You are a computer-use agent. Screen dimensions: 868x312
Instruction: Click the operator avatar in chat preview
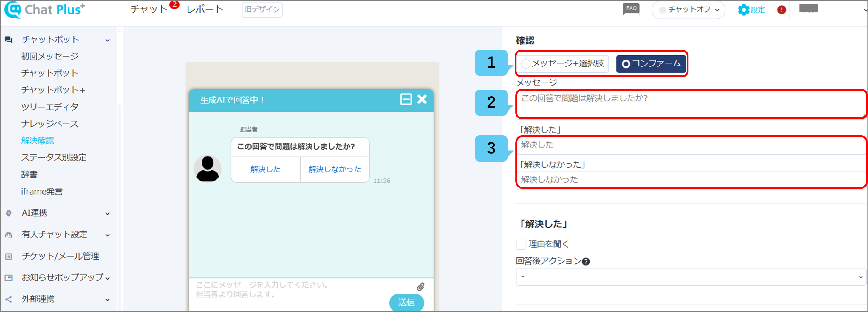[208, 168]
